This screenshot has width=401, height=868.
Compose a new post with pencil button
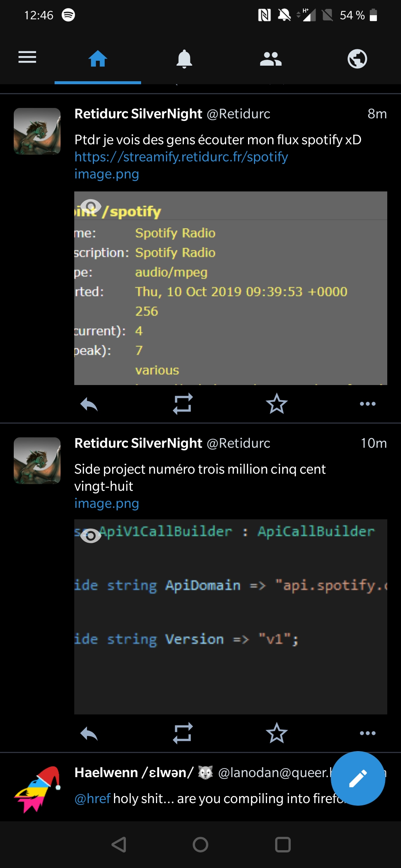pyautogui.click(x=358, y=778)
